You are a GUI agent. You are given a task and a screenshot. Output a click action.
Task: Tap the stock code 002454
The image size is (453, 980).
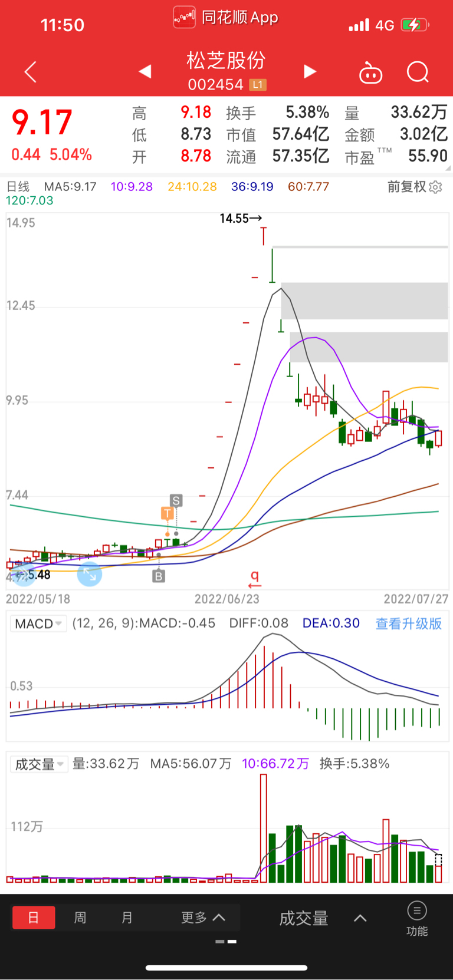pyautogui.click(x=215, y=85)
